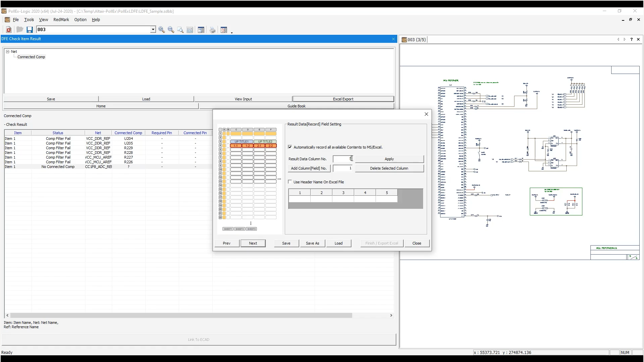This screenshot has width=644, height=362.
Task: Click the fit-to-window view icon
Action: [x=190, y=30]
